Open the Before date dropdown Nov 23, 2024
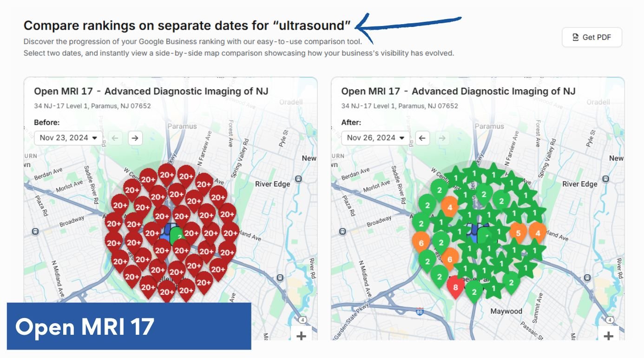 pyautogui.click(x=68, y=138)
